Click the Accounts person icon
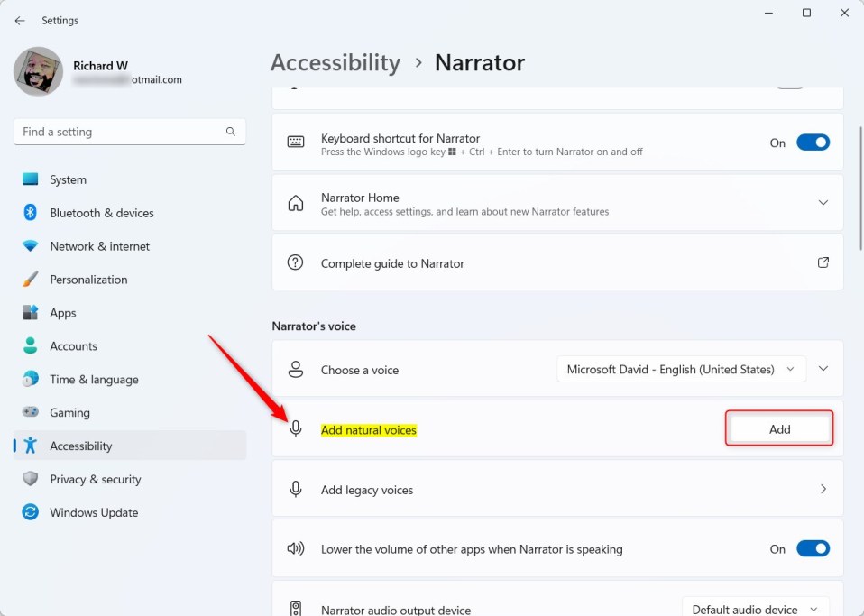The width and height of the screenshot is (864, 616). pyautogui.click(x=31, y=345)
